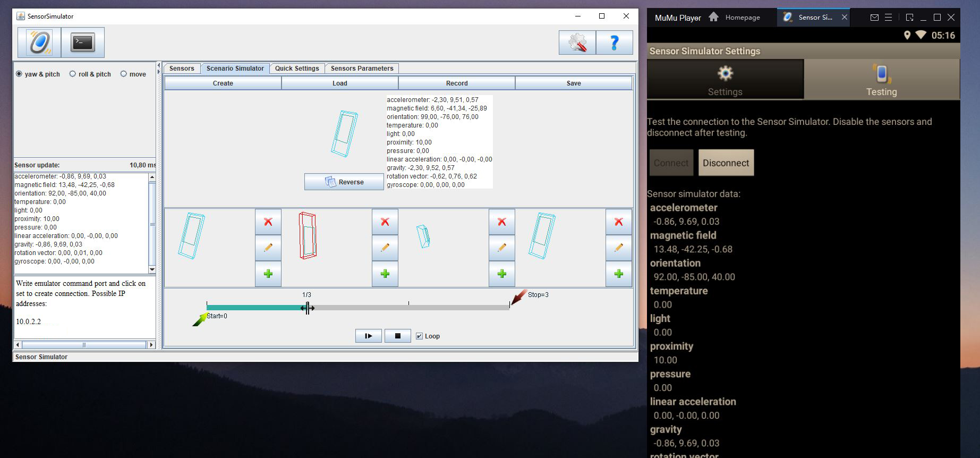The image size is (980, 458).
Task: Collapse left panel using splitter arrow
Action: click(159, 65)
